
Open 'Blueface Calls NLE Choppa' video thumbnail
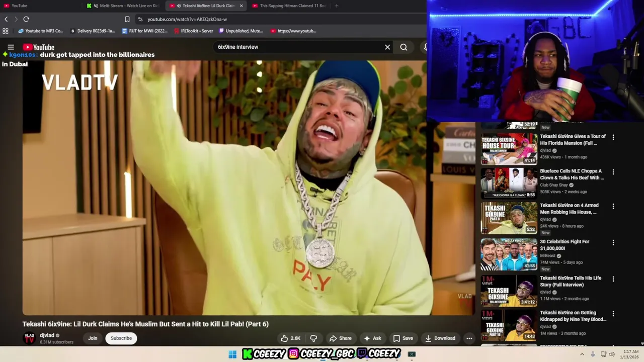(x=509, y=183)
